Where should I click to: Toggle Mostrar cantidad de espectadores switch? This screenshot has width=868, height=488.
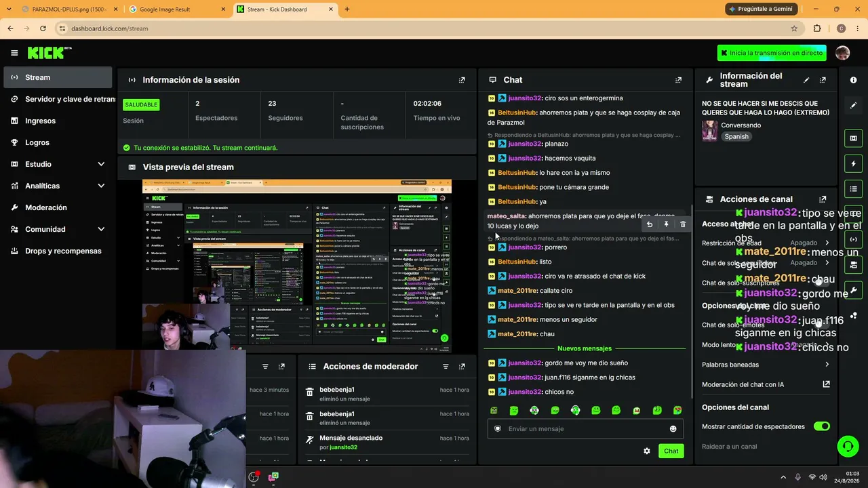click(822, 426)
